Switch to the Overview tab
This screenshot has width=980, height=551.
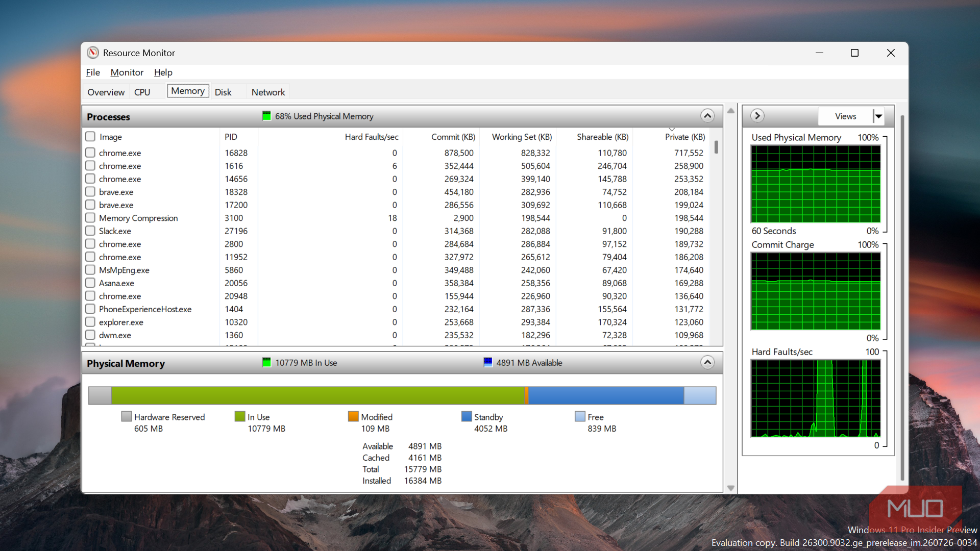(x=106, y=92)
